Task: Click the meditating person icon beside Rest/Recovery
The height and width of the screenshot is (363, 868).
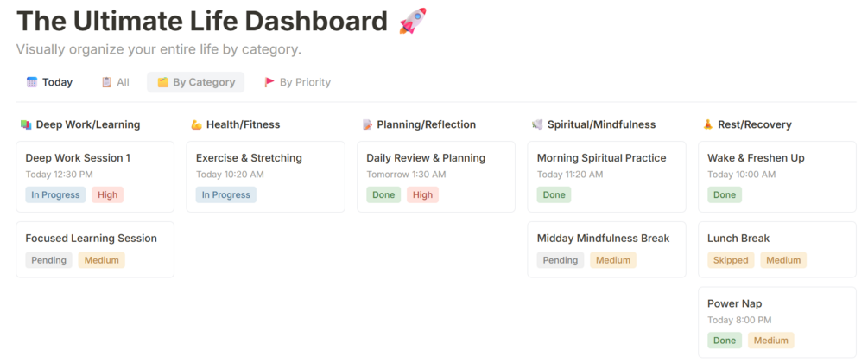Action: tap(708, 124)
